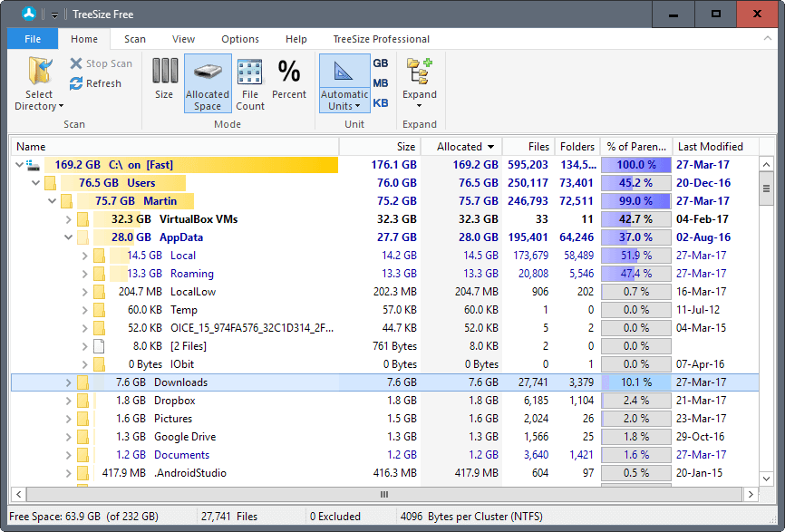Screen dimensions: 785x532
Task: Collapse the Users folder node
Action: click(35, 183)
